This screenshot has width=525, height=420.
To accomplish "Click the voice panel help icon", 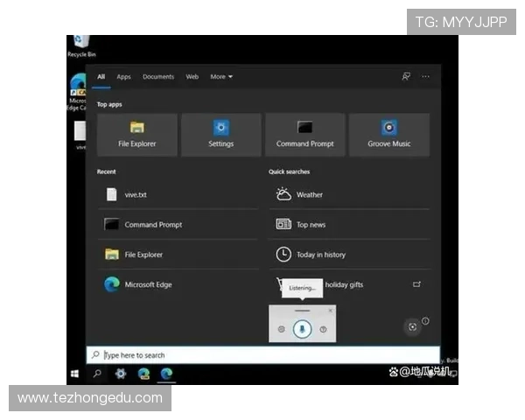I will pyautogui.click(x=323, y=329).
